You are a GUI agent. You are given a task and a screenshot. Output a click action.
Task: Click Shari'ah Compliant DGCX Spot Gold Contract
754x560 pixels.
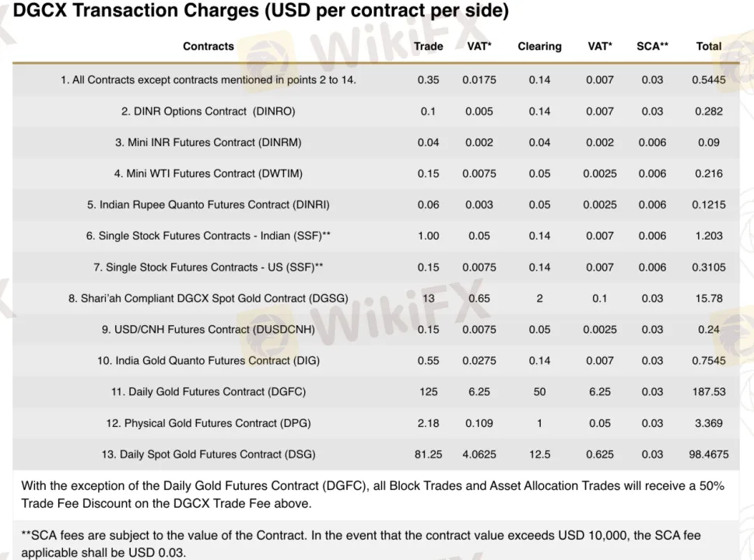[209, 299]
